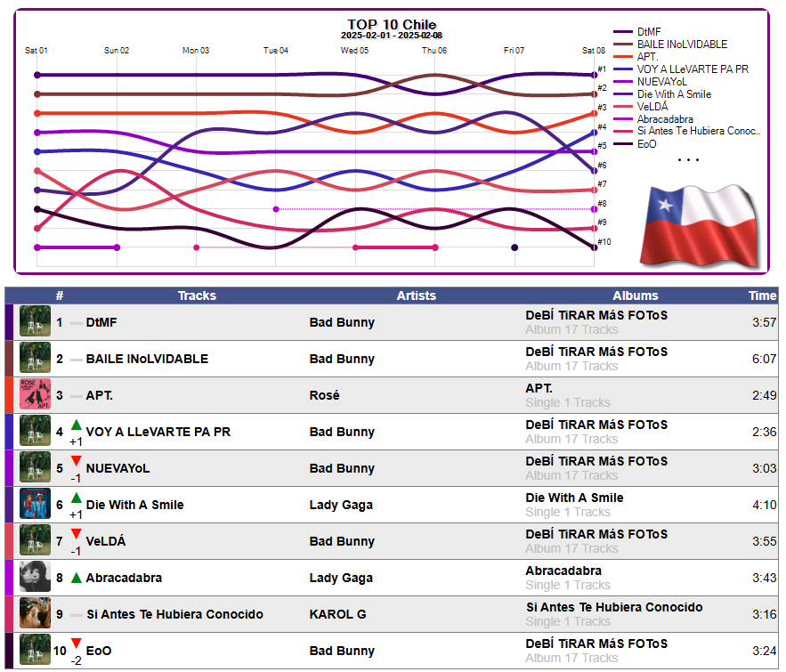Screen dimensions: 786x672
Task: Click the Time column header
Action: [x=763, y=296]
